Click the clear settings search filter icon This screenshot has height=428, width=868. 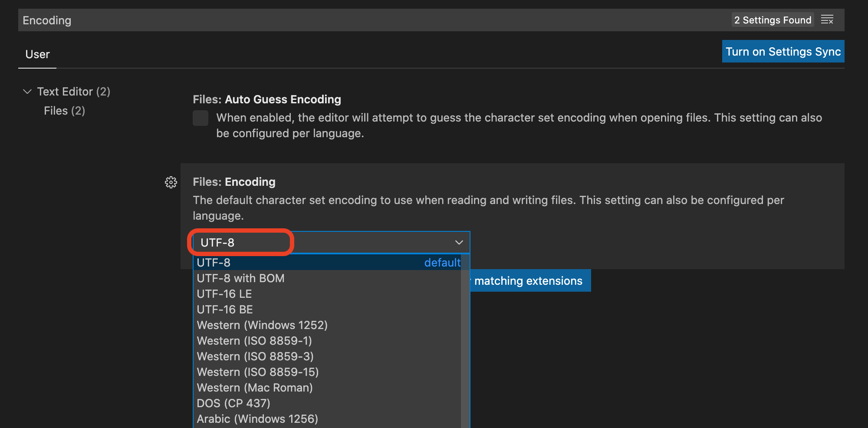827,20
